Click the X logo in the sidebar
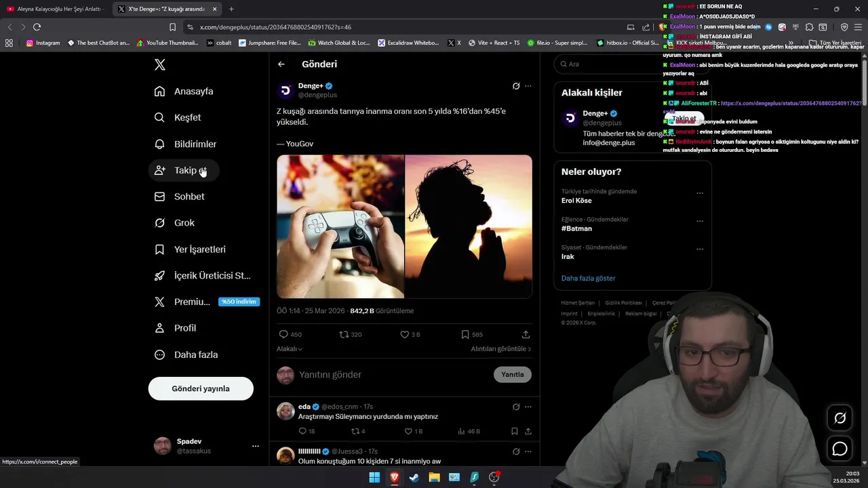This screenshot has width=868, height=488. pyautogui.click(x=159, y=64)
